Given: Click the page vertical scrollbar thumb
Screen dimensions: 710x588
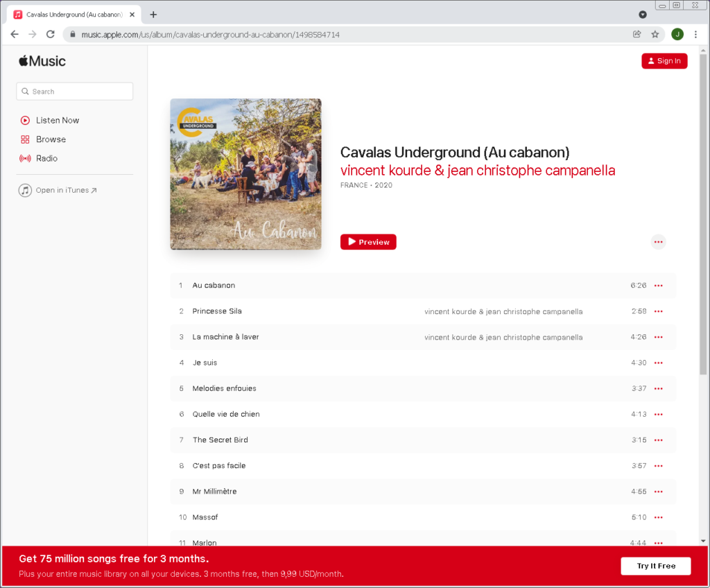Looking at the screenshot, I should (703, 214).
